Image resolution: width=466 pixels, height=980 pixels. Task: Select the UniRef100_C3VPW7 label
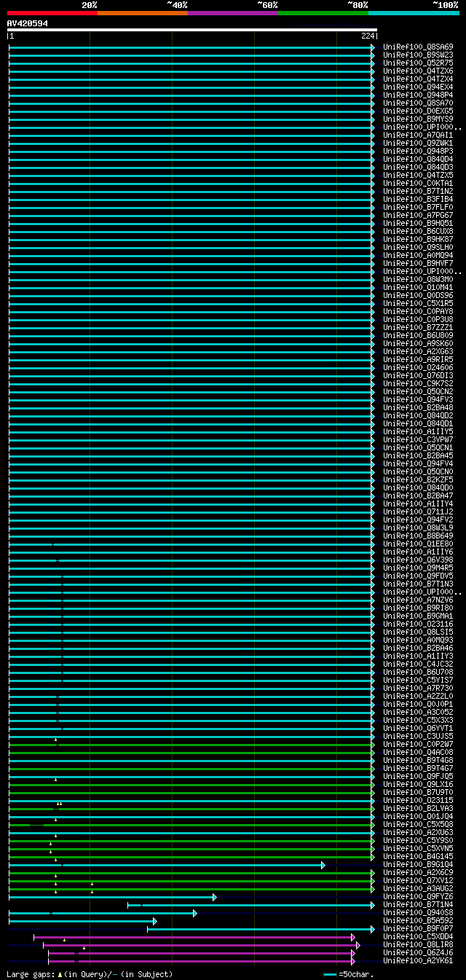[x=418, y=439]
